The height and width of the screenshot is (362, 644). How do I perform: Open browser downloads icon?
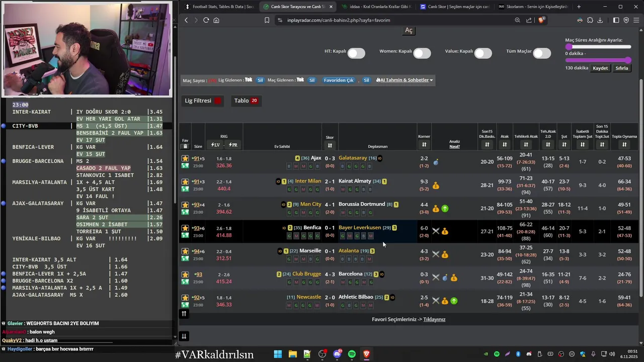tap(600, 20)
